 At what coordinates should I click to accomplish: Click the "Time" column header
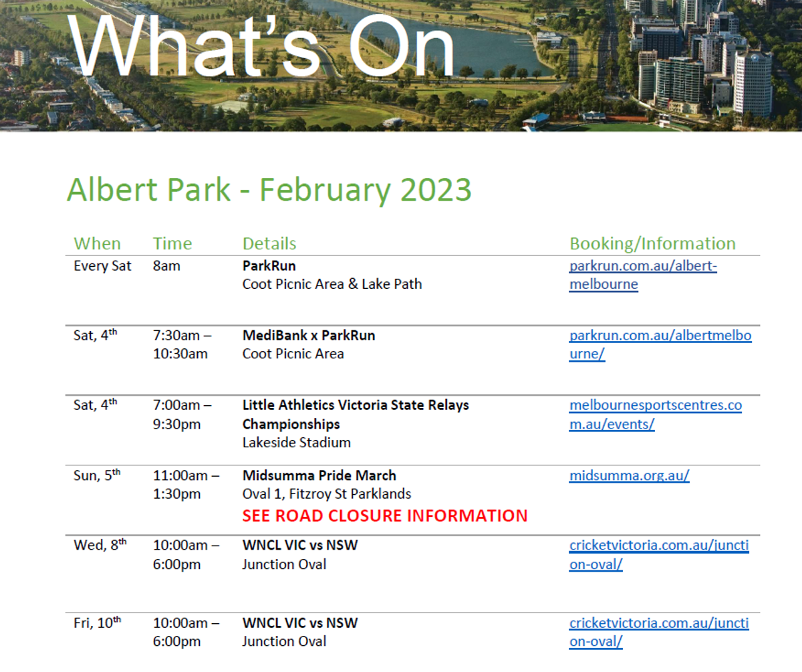172,243
